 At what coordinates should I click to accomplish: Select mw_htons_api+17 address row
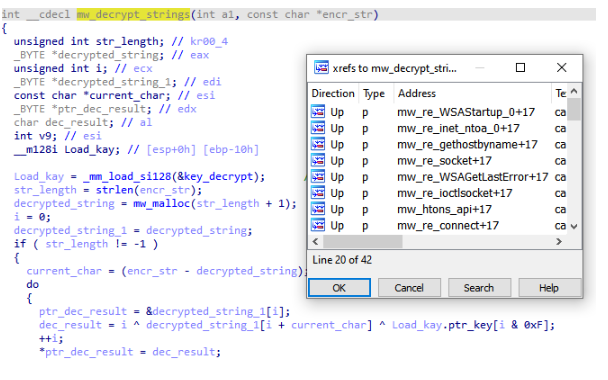(x=444, y=209)
